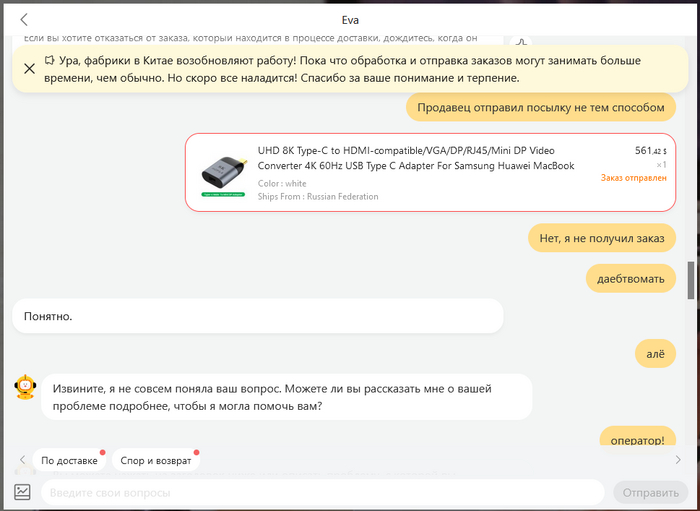
Task: Click the Eva robot avatar
Action: click(x=25, y=387)
